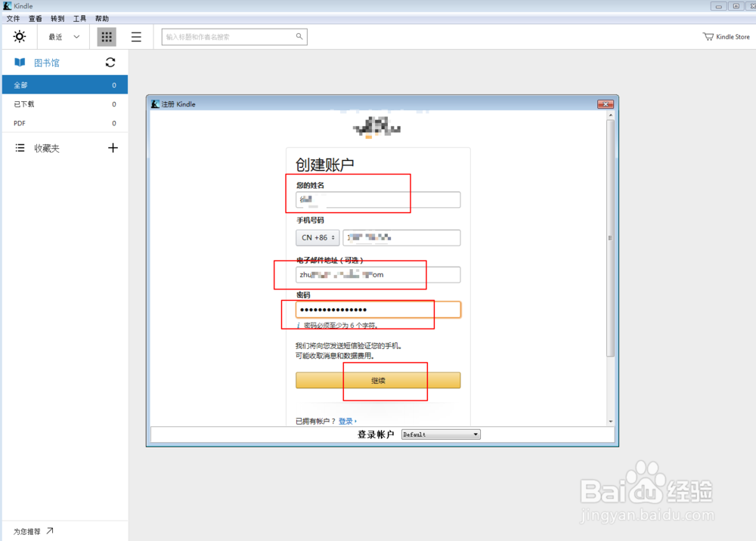Select 已下载 library filter
Screen dimensions: 756x541
point(64,104)
